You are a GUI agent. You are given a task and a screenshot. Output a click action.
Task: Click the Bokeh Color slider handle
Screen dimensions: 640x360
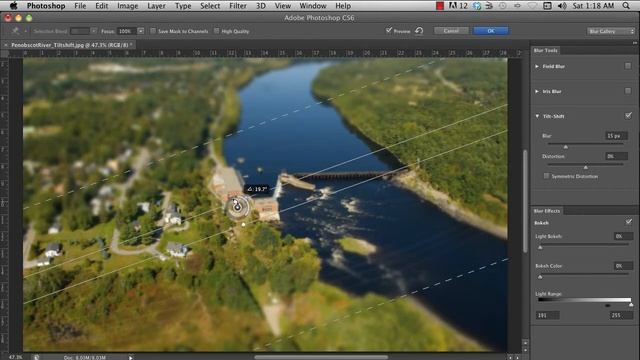coord(540,277)
